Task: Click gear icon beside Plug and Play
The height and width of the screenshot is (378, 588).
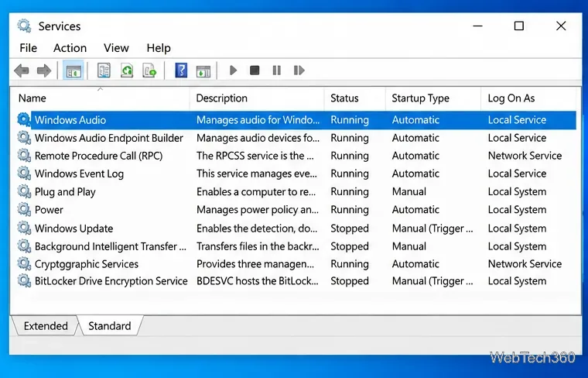Action: pos(24,191)
